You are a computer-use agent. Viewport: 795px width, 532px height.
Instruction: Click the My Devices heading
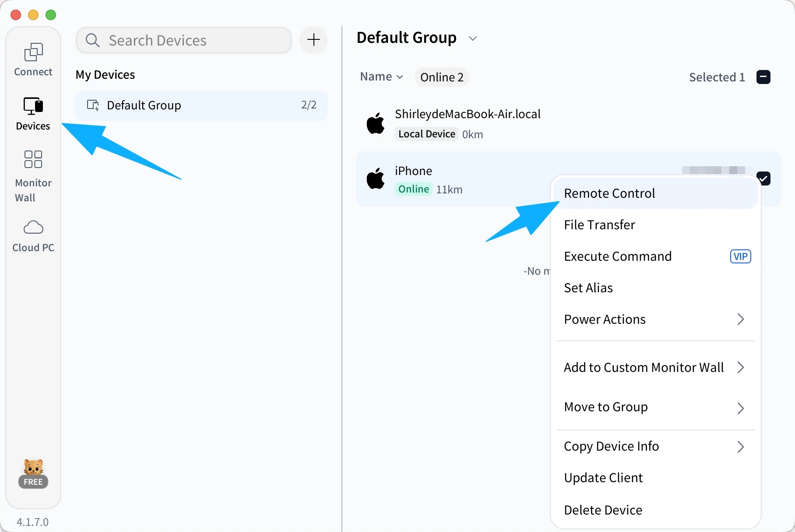pos(105,75)
